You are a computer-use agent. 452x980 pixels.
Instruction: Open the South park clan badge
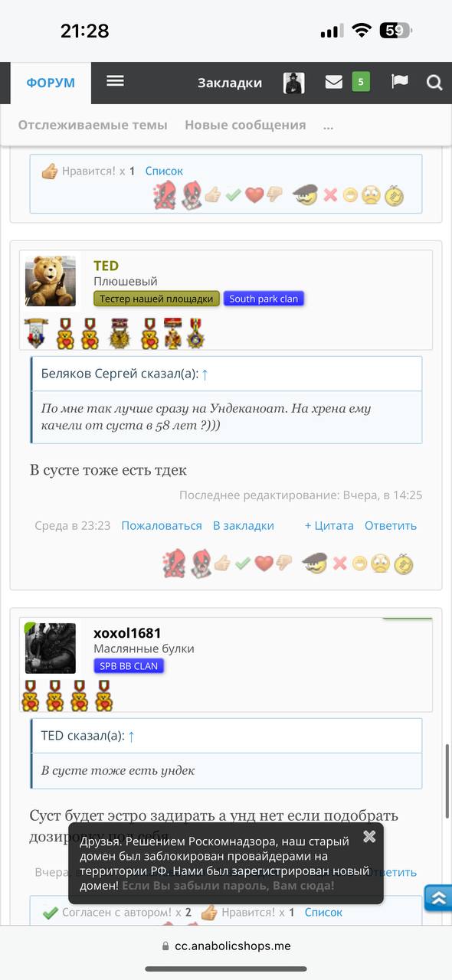264,299
